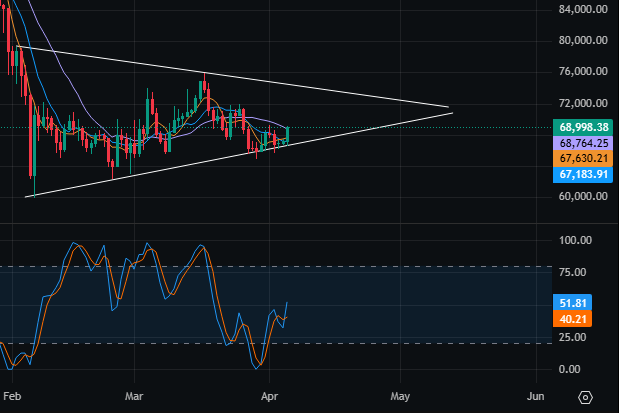Click the Feb date label

point(12,396)
